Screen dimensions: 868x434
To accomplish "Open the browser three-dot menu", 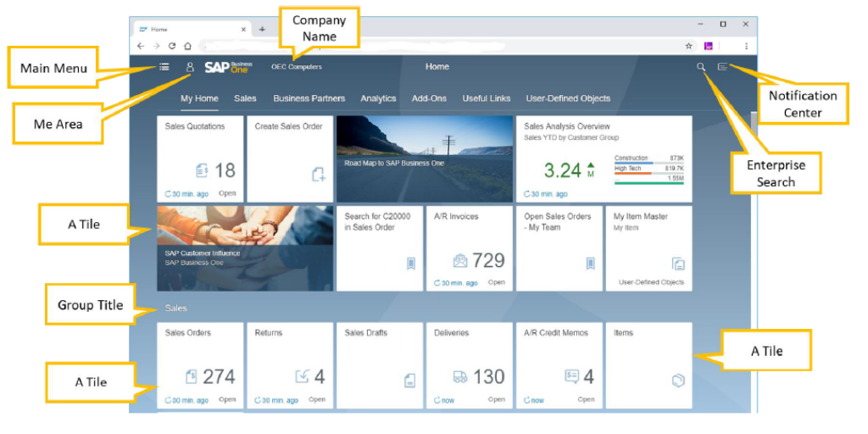I will click(746, 46).
